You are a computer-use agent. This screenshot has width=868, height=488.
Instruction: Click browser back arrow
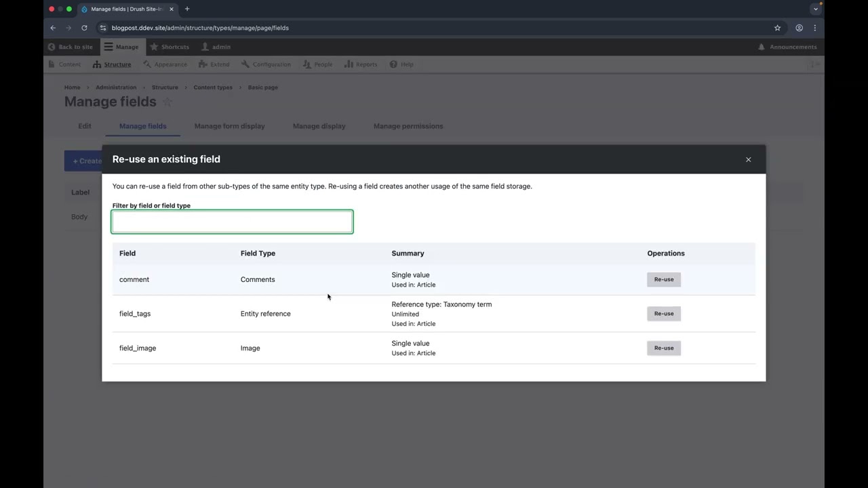click(x=53, y=28)
